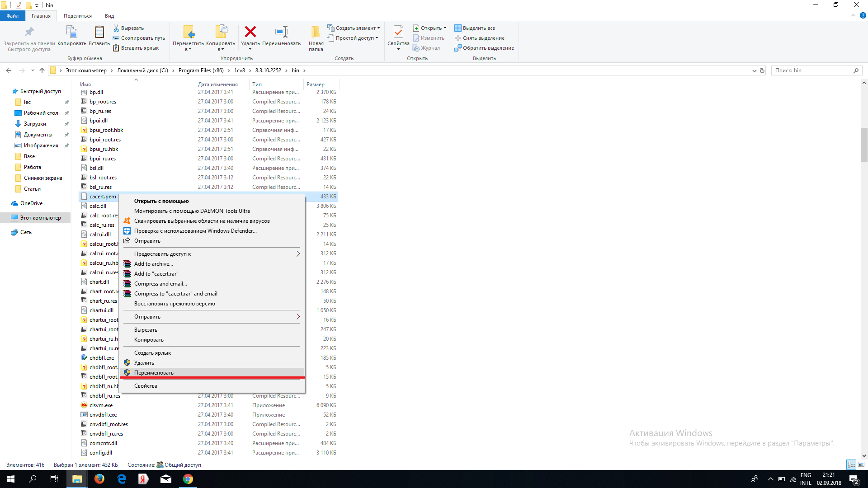Viewport: 868px width, 488px height.
Task: Expand Предоставить доступ к submenu arrow
Action: (x=298, y=254)
